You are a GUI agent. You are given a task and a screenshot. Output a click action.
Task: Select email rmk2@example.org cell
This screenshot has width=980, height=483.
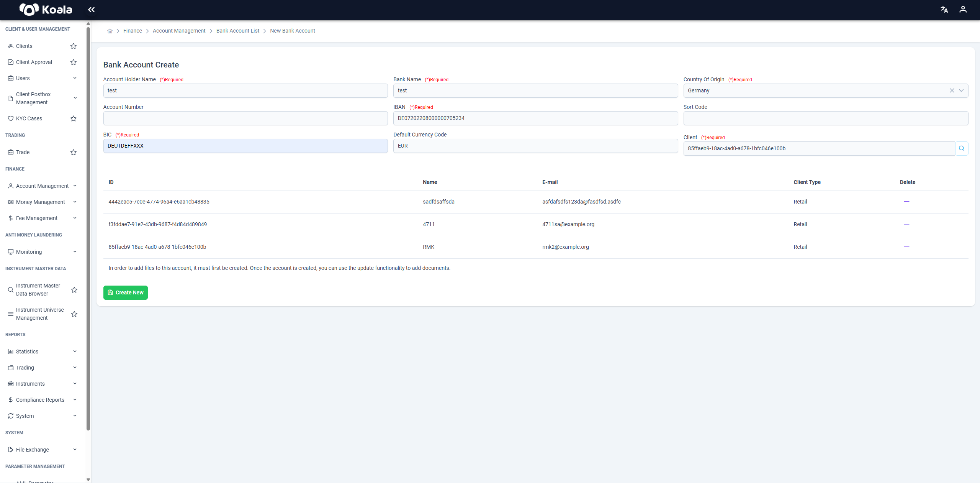(x=565, y=247)
